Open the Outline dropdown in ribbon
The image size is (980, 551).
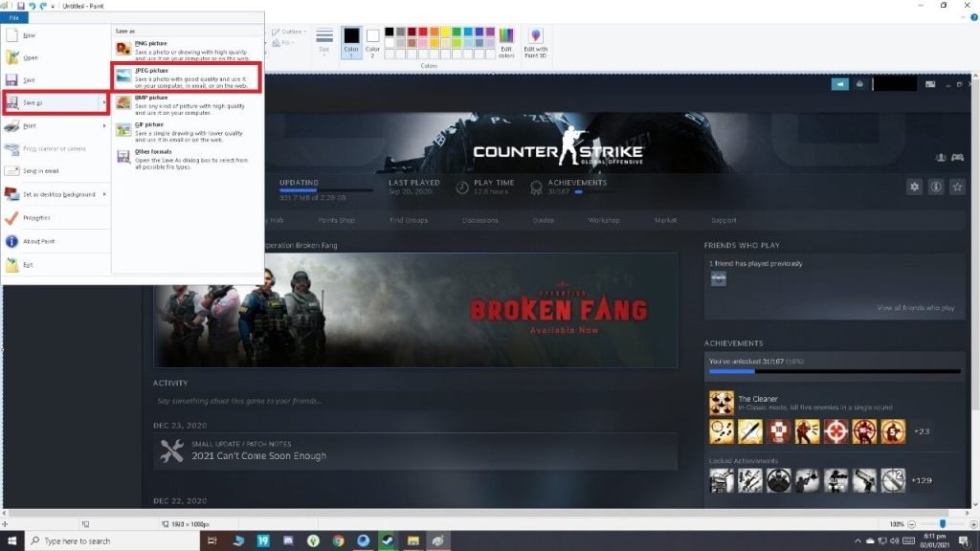click(289, 32)
